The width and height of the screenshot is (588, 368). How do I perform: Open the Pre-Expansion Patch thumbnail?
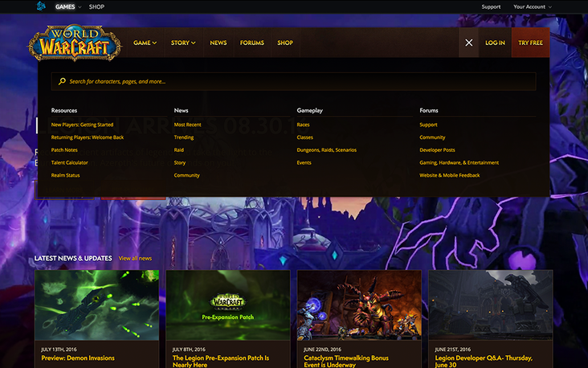(228, 305)
